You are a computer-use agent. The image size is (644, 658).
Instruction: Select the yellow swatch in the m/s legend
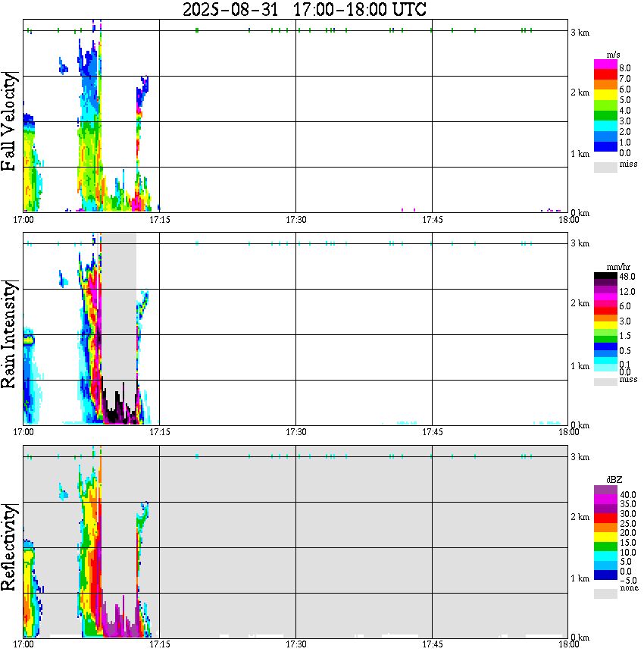pyautogui.click(x=605, y=96)
